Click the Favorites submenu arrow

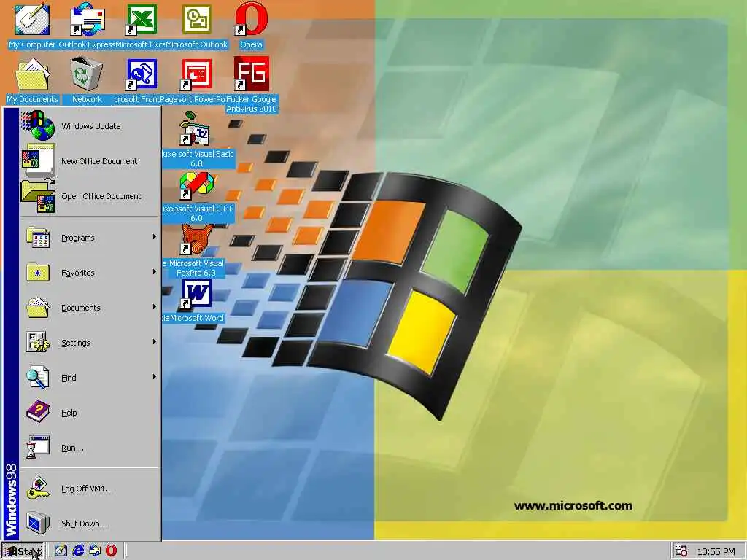coord(155,272)
